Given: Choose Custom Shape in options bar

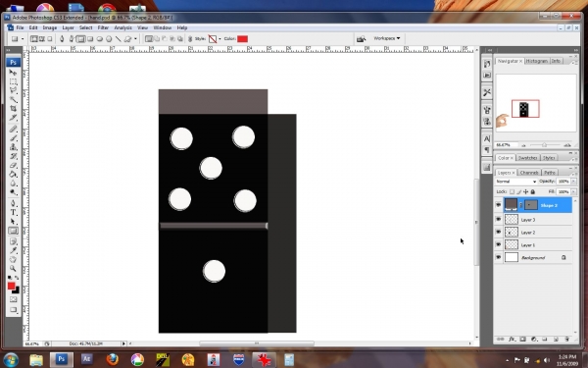Looking at the screenshot, I should (127, 38).
